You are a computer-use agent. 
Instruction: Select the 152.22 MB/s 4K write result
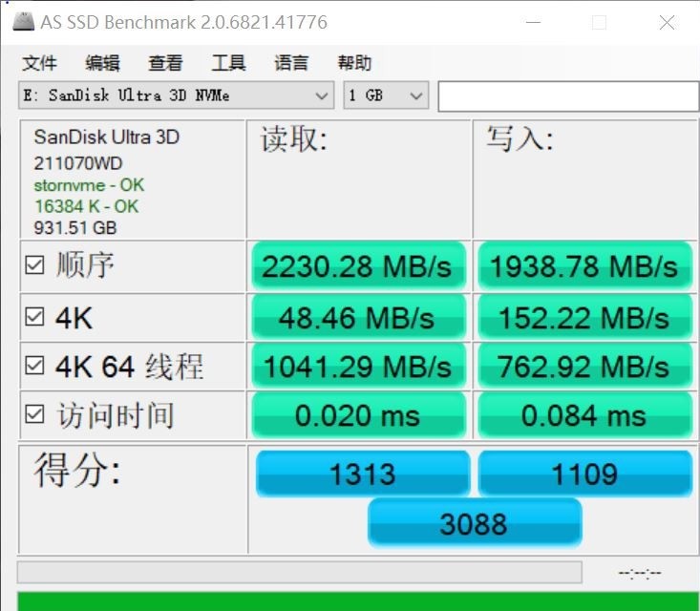point(584,318)
